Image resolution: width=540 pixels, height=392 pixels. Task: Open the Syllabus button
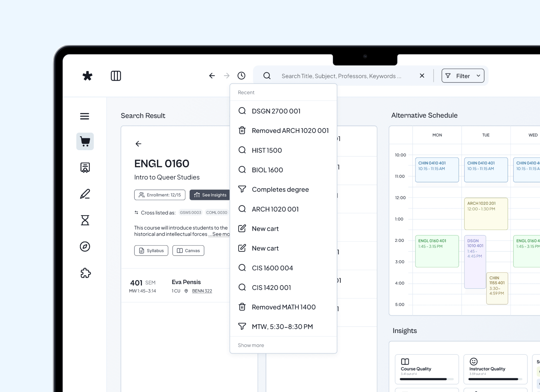(151, 251)
